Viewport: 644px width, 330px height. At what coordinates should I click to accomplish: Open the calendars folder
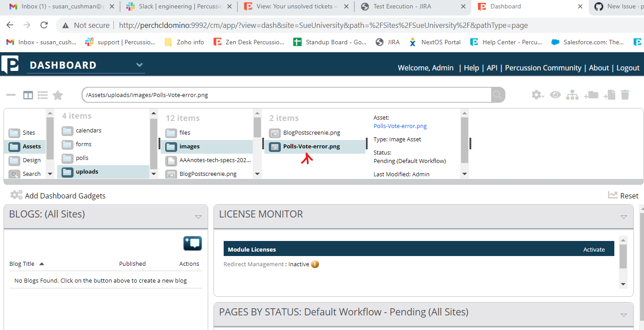103,131
